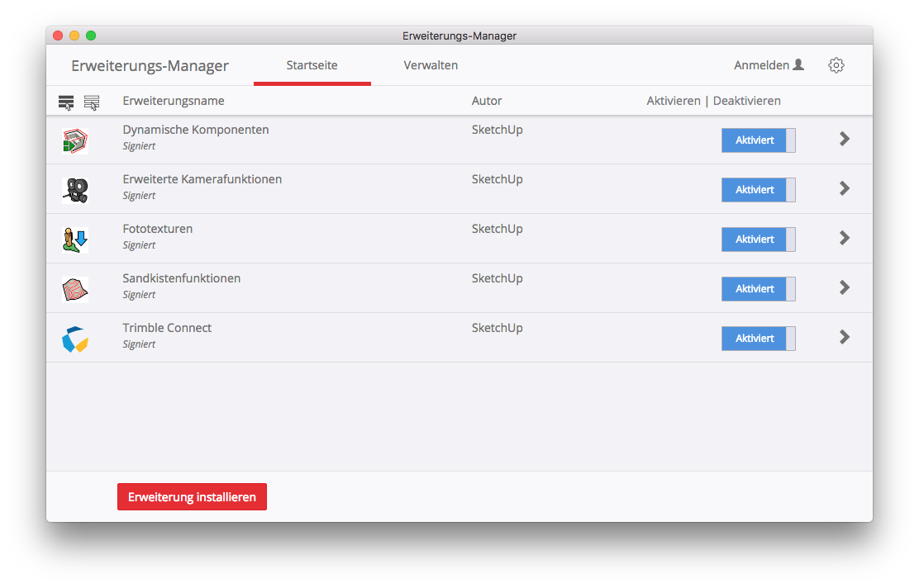Click the Fototexturen extension icon
Screen dimensions: 919x588
(75, 239)
